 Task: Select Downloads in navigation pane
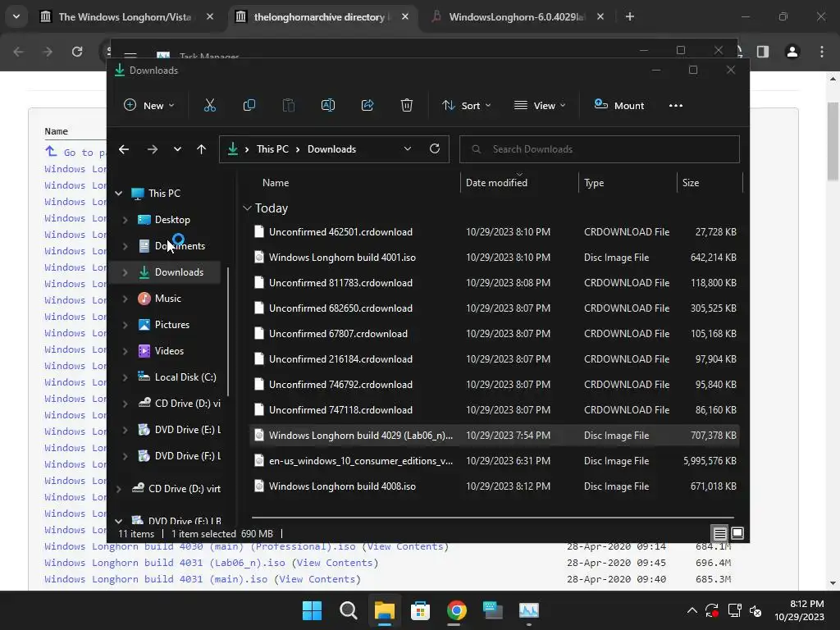[x=179, y=272]
